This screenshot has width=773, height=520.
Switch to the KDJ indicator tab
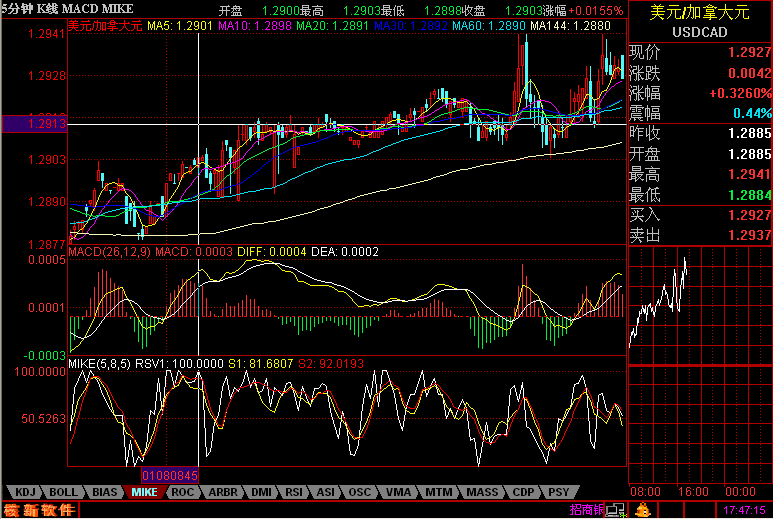[x=25, y=492]
